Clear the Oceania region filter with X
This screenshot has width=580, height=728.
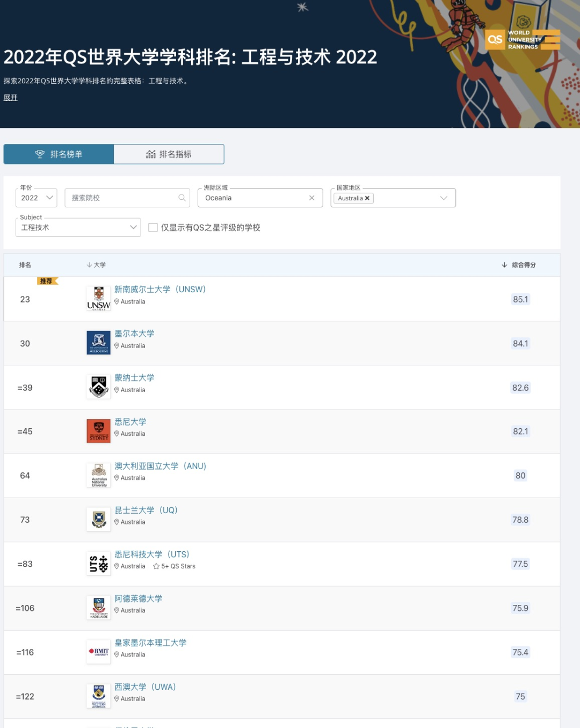tap(311, 198)
